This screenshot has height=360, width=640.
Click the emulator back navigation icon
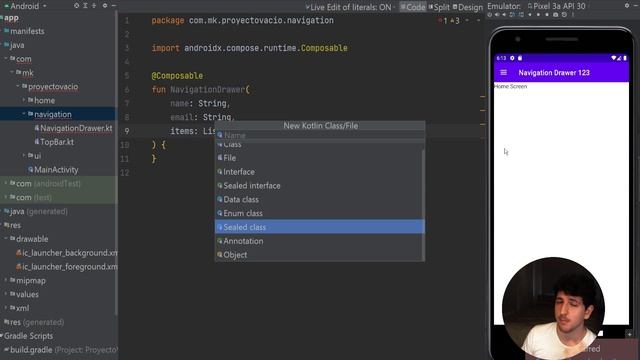tap(530, 15)
